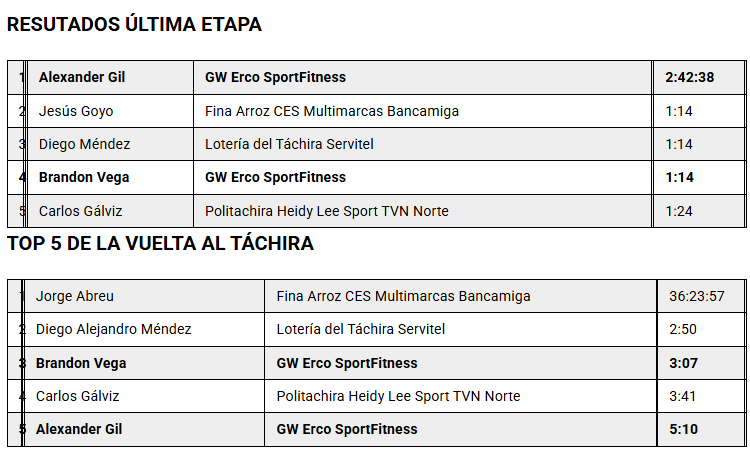Click the stage winner time 2:42:38
The image size is (750, 449).
point(689,77)
